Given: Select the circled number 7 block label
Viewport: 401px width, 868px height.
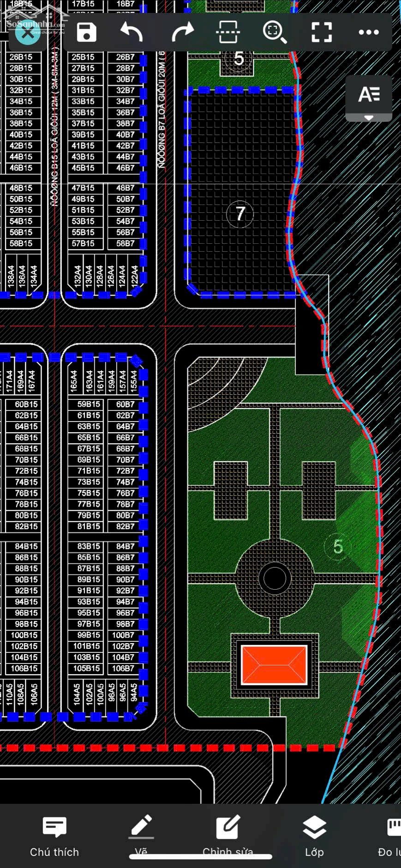Looking at the screenshot, I should pyautogui.click(x=240, y=214).
